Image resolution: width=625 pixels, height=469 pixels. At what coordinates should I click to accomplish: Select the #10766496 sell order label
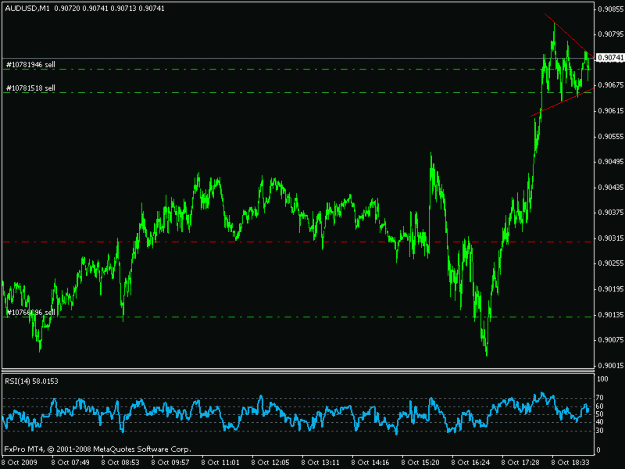click(x=31, y=312)
